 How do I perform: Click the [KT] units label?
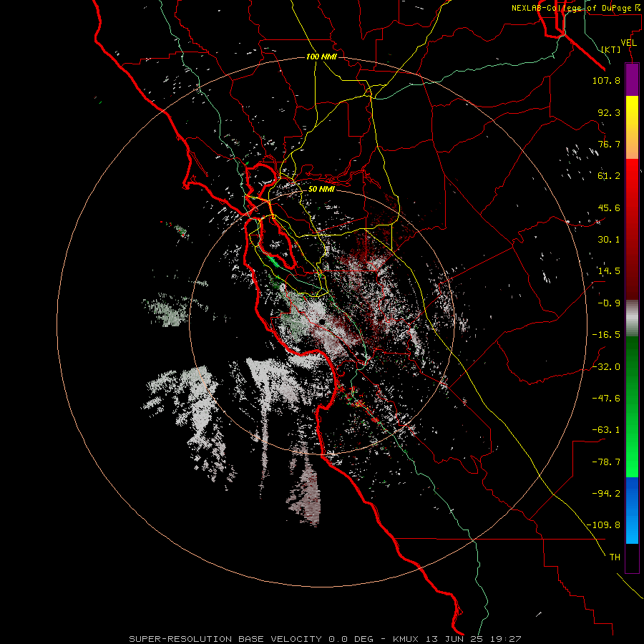pyautogui.click(x=611, y=49)
